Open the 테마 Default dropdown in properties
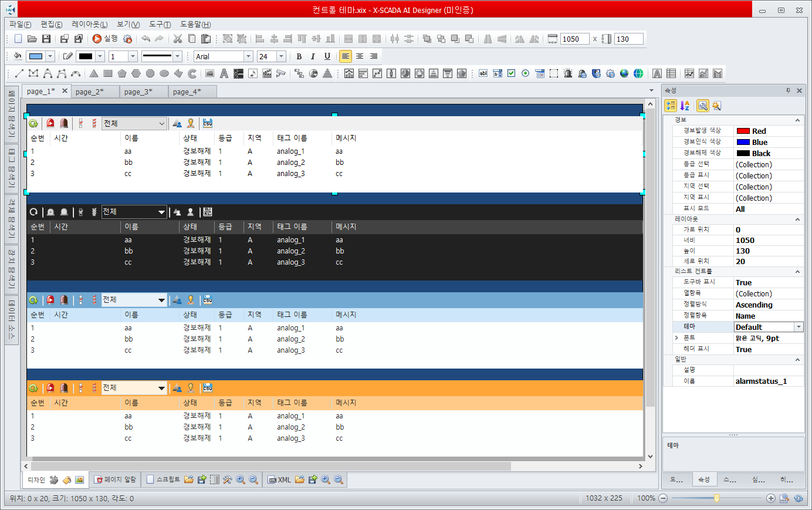 point(799,327)
